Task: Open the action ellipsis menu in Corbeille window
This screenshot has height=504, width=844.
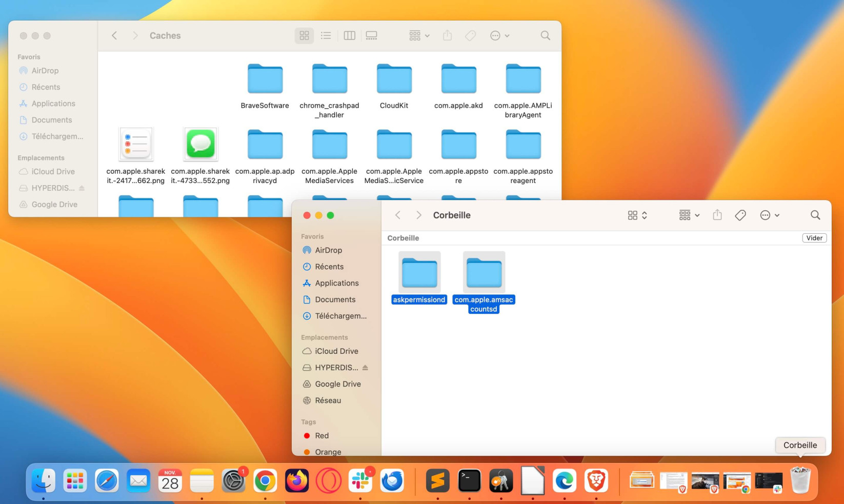Action: point(770,215)
